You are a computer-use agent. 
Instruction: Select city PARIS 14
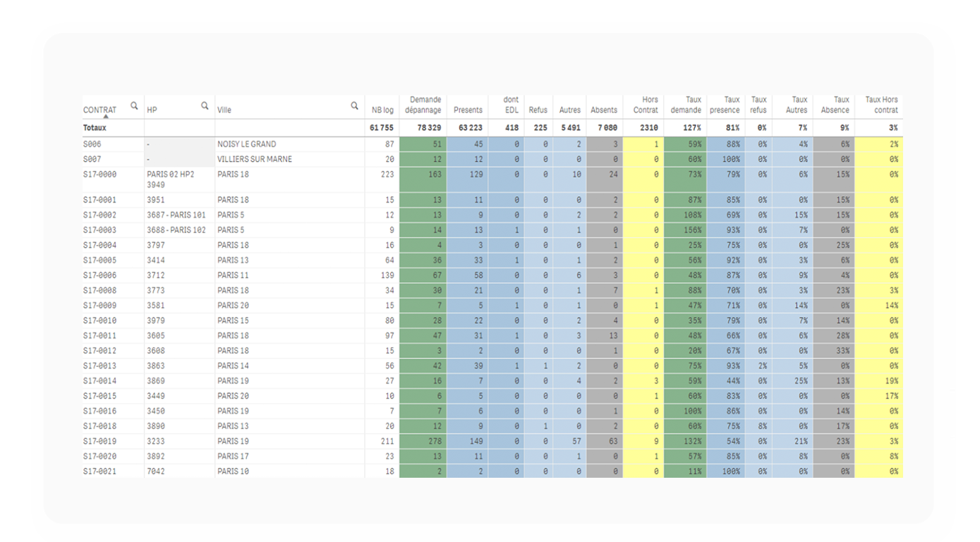pyautogui.click(x=233, y=366)
